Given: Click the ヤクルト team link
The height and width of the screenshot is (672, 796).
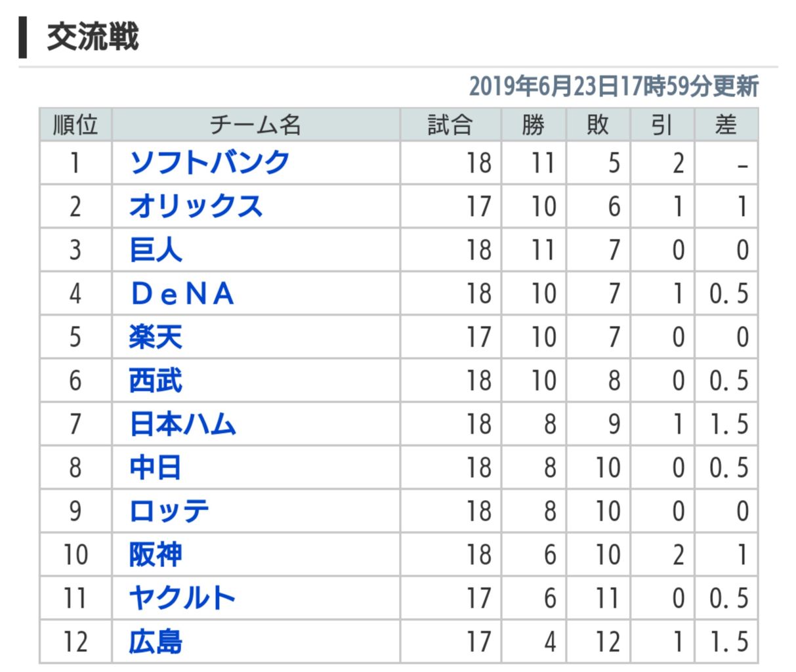Looking at the screenshot, I should tap(182, 598).
